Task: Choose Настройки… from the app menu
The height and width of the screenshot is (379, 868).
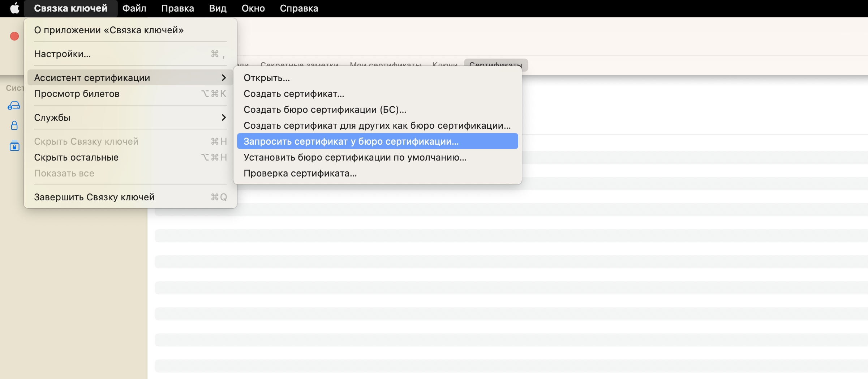Action: (x=62, y=54)
